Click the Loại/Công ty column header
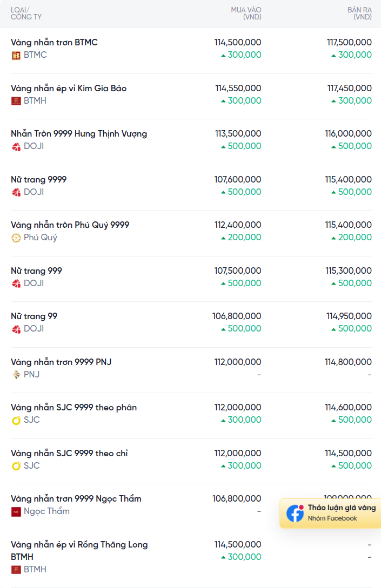The height and width of the screenshot is (588, 381). (x=26, y=13)
